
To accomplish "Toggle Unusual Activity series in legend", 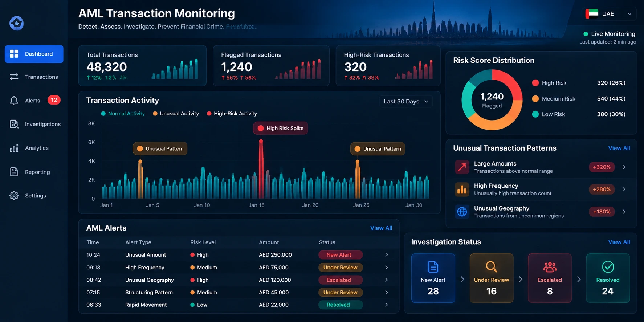I will [x=176, y=114].
